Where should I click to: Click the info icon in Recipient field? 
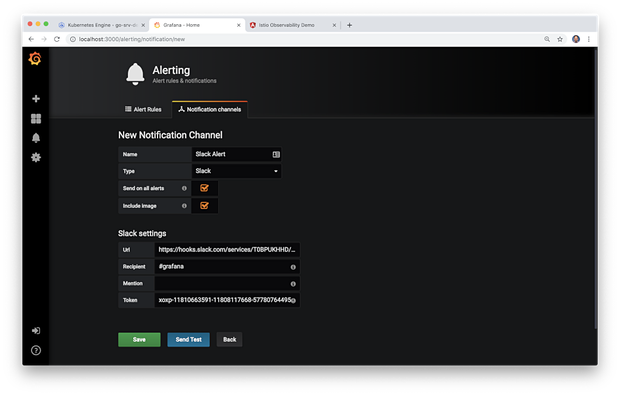293,267
